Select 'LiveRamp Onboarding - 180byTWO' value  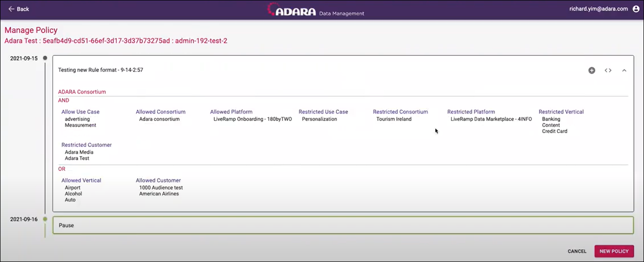click(x=253, y=119)
